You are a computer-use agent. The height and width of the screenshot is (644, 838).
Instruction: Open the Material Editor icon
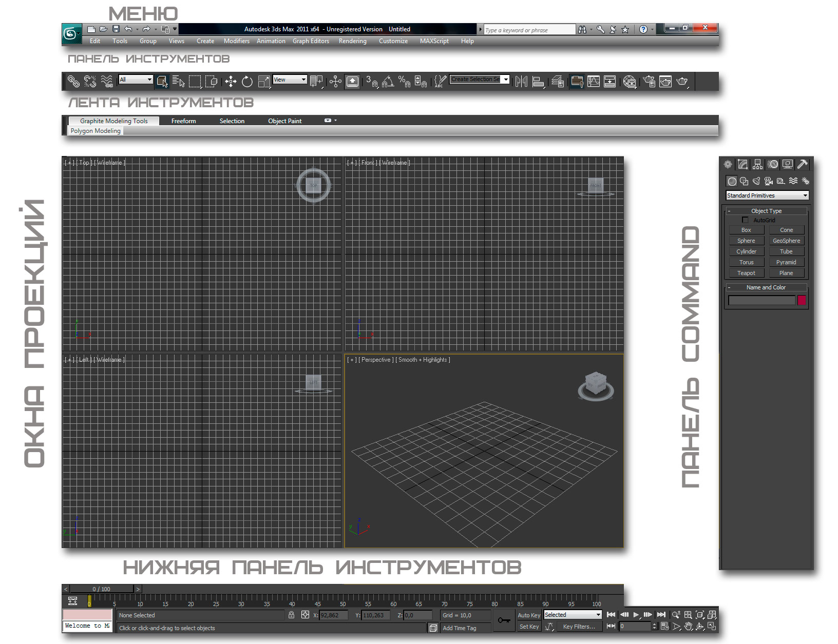click(x=630, y=81)
